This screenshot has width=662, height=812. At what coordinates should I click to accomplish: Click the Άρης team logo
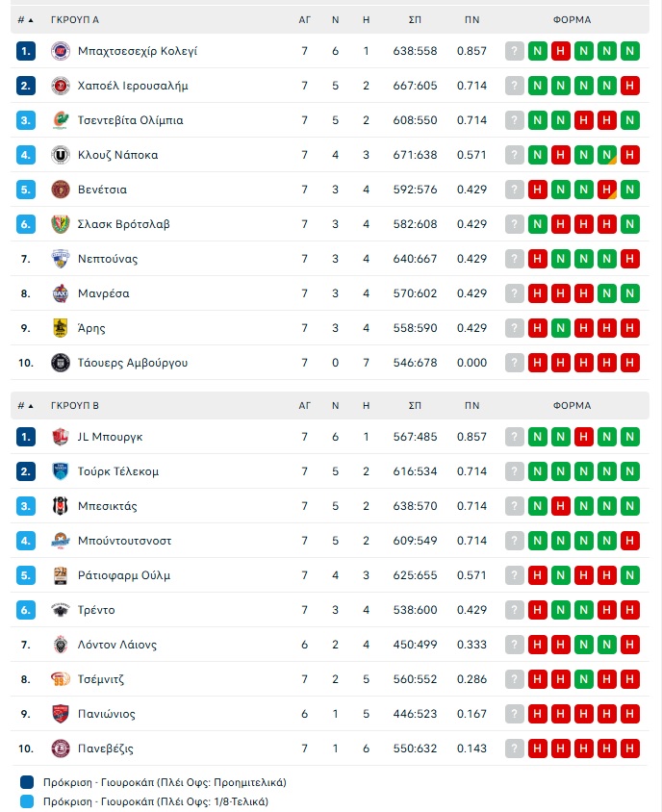click(60, 328)
